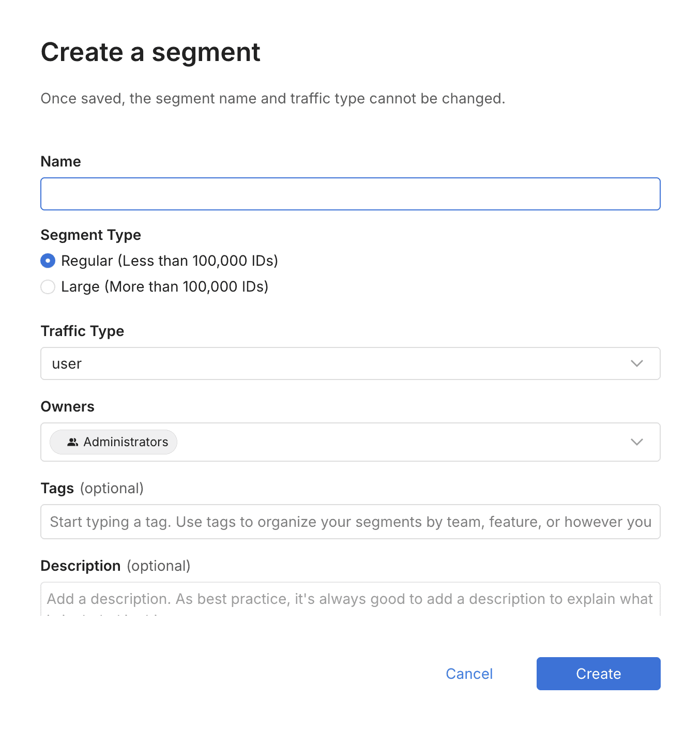Click into the Tags input field
This screenshot has height=729, width=700.
pos(350,522)
